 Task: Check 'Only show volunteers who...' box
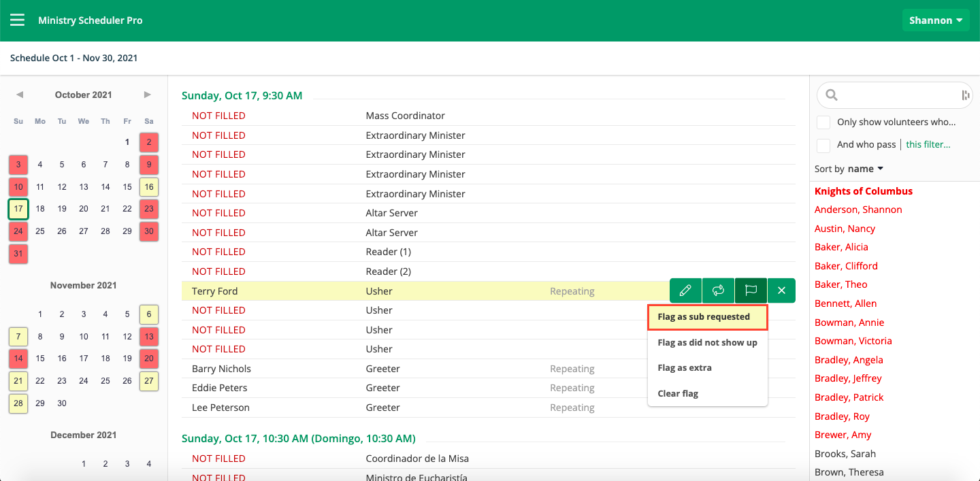tap(823, 122)
